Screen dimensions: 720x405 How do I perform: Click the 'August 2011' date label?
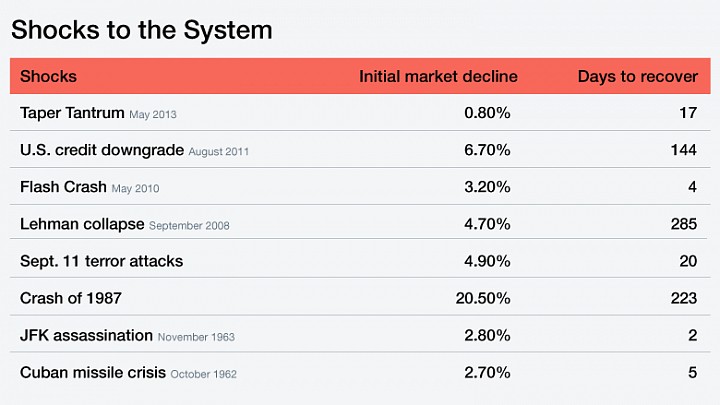(x=219, y=152)
